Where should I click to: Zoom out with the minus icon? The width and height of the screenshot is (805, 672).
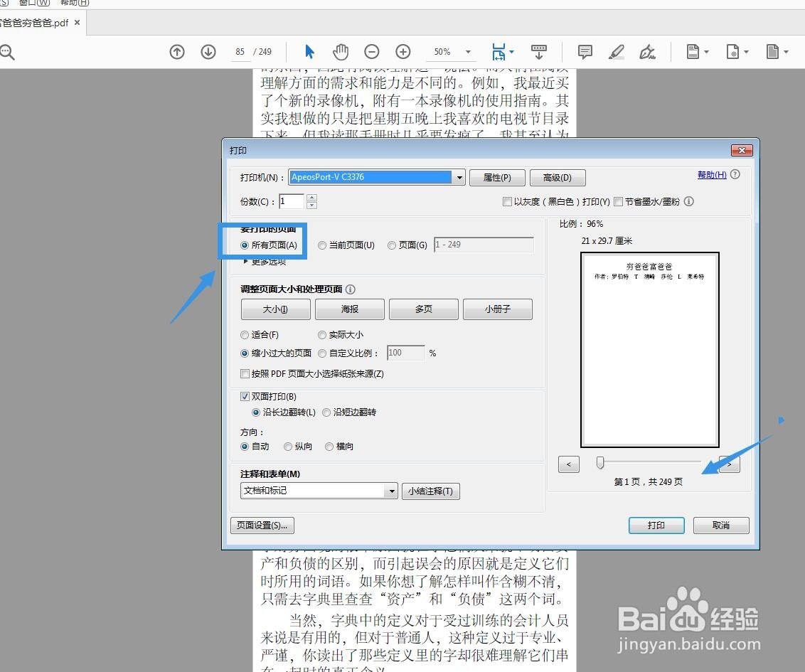pos(372,52)
